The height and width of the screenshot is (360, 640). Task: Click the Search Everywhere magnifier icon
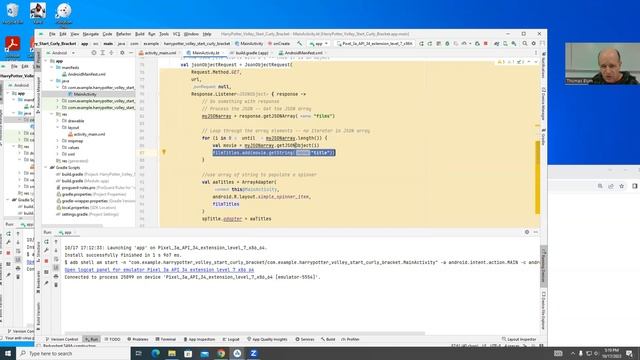coord(524,43)
